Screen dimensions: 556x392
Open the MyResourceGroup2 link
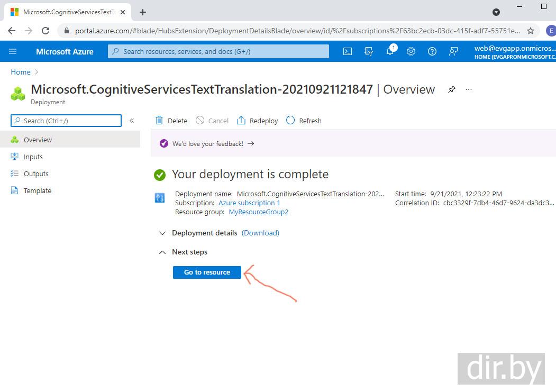pyautogui.click(x=258, y=212)
